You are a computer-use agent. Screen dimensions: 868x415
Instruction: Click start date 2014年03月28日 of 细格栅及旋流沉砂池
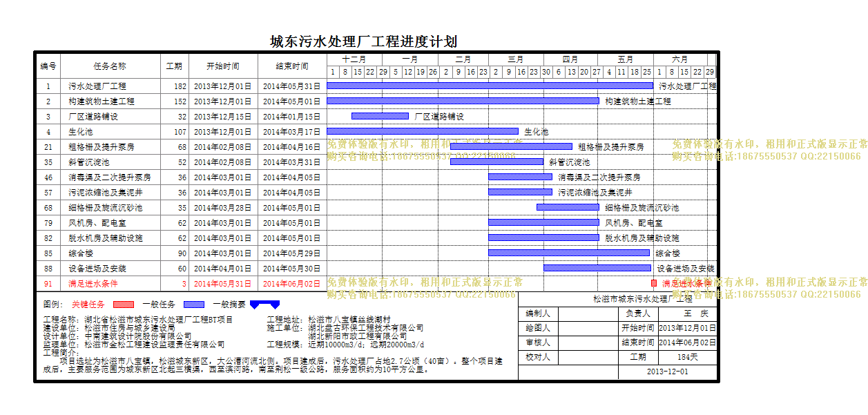pos(223,208)
